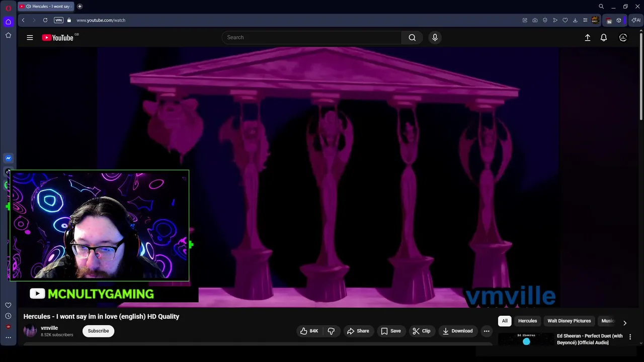Image resolution: width=644 pixels, height=362 pixels.
Task: Open the browser profile avatar picture
Action: click(x=595, y=20)
